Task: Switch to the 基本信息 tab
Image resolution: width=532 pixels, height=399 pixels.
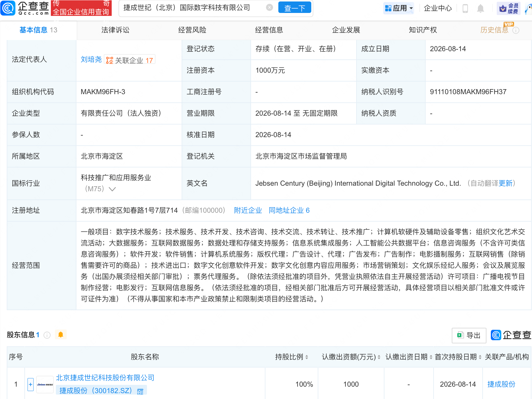Action: tap(38, 30)
